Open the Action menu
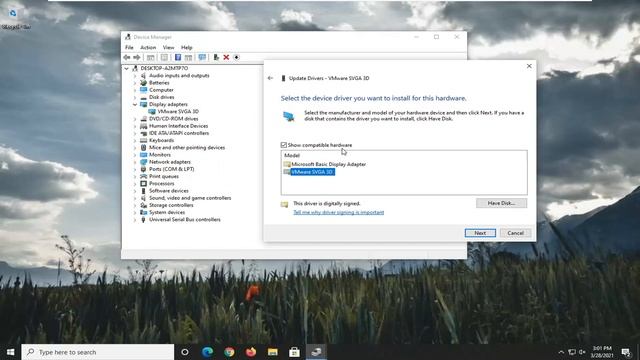640x360 pixels. [148, 47]
